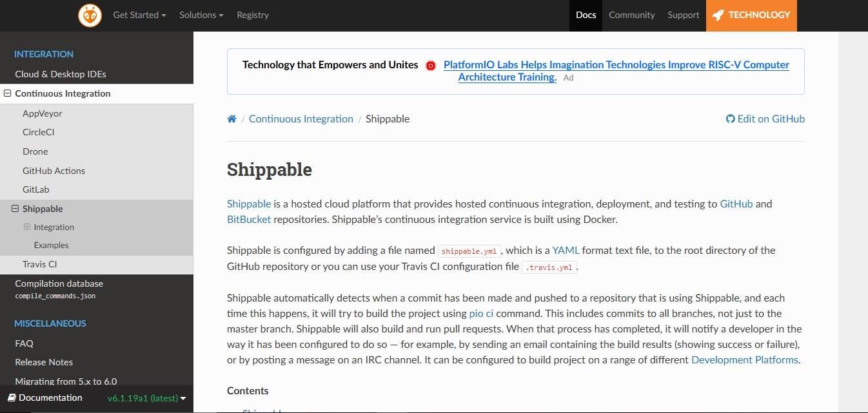
Task: Open the pio ci command link
Action: pyautogui.click(x=481, y=313)
